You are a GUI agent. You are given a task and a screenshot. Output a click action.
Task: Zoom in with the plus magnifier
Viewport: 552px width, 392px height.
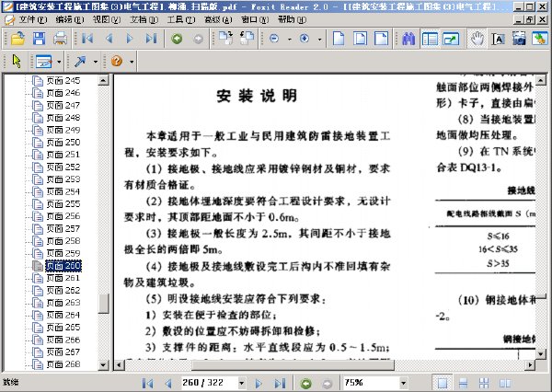point(305,39)
